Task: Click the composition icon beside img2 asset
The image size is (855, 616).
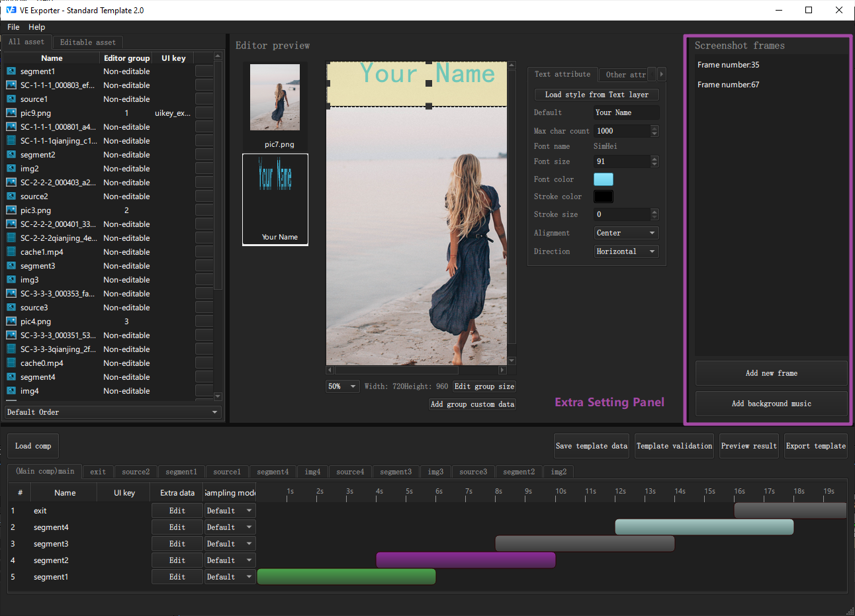Action: (x=11, y=169)
